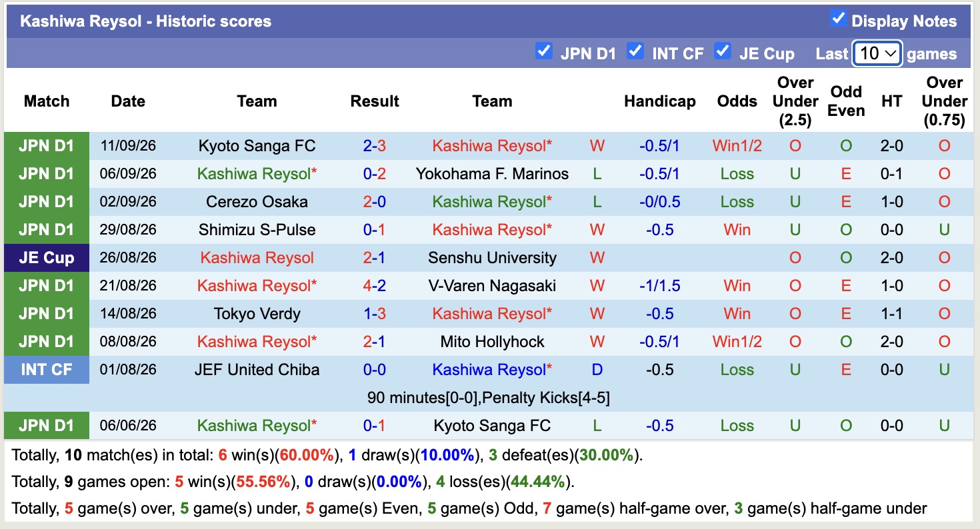Select the Match column header
The width and height of the screenshot is (980, 529).
[x=47, y=101]
